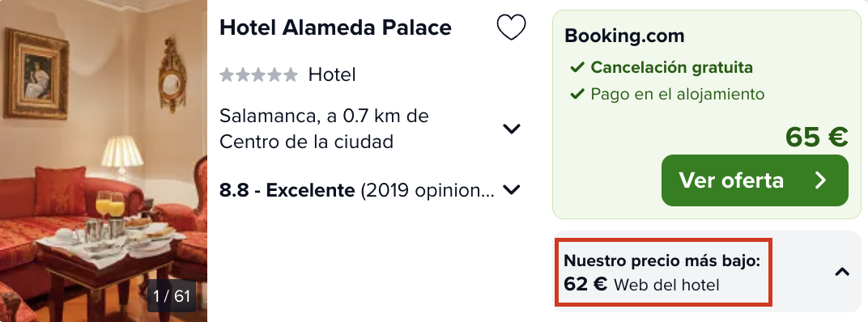The width and height of the screenshot is (868, 322).
Task: Click the Web del hotel label
Action: 666,285
